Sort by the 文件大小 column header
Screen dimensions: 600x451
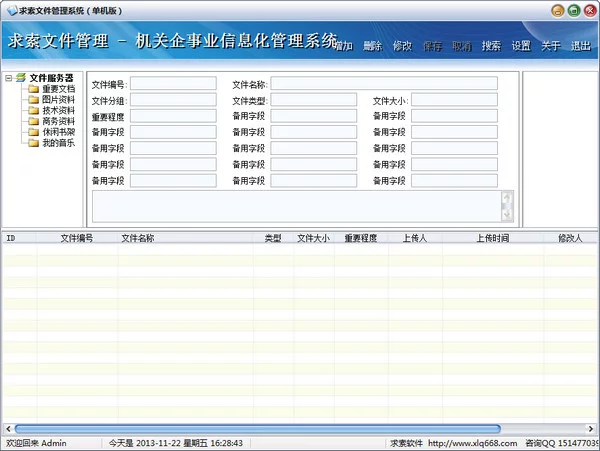coord(314,238)
